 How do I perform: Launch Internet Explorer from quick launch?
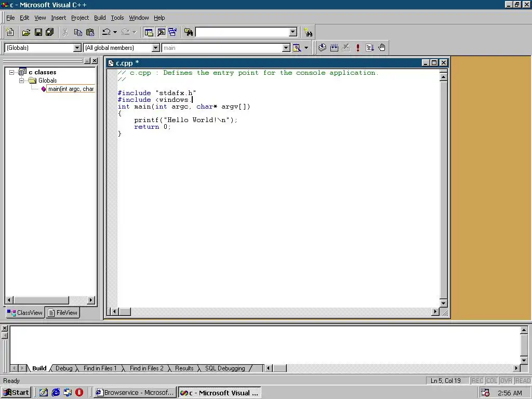click(56, 393)
